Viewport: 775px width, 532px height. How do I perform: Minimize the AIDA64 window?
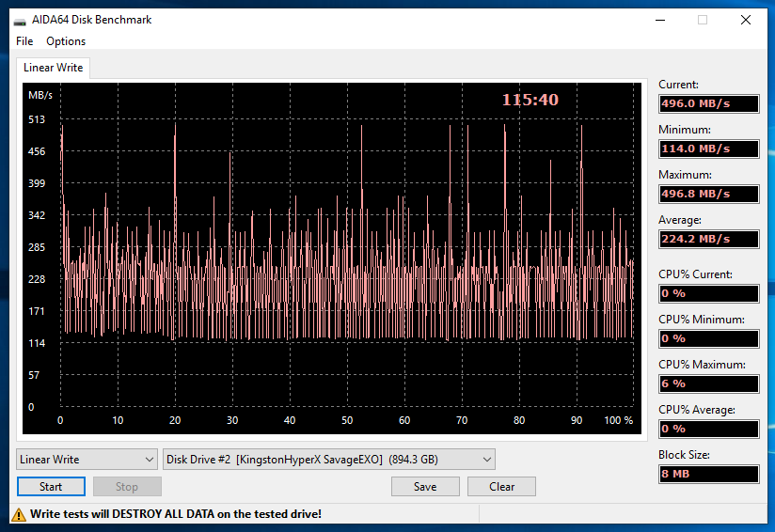[660, 20]
